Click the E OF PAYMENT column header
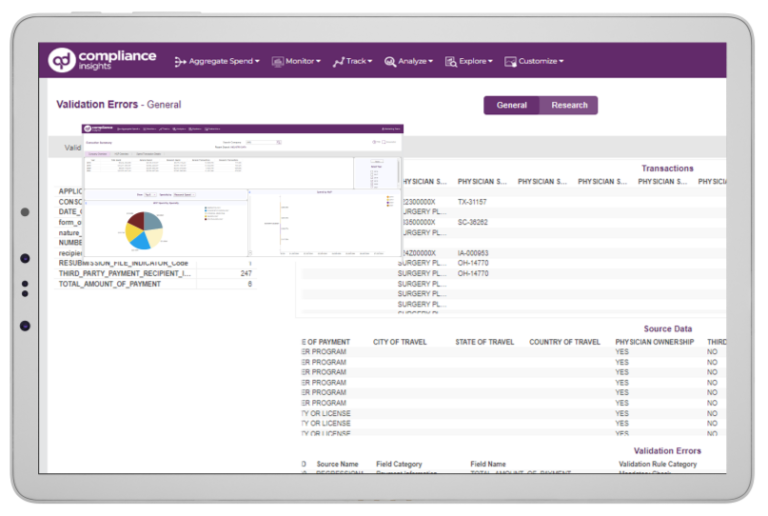The height and width of the screenshot is (516, 768). click(326, 342)
